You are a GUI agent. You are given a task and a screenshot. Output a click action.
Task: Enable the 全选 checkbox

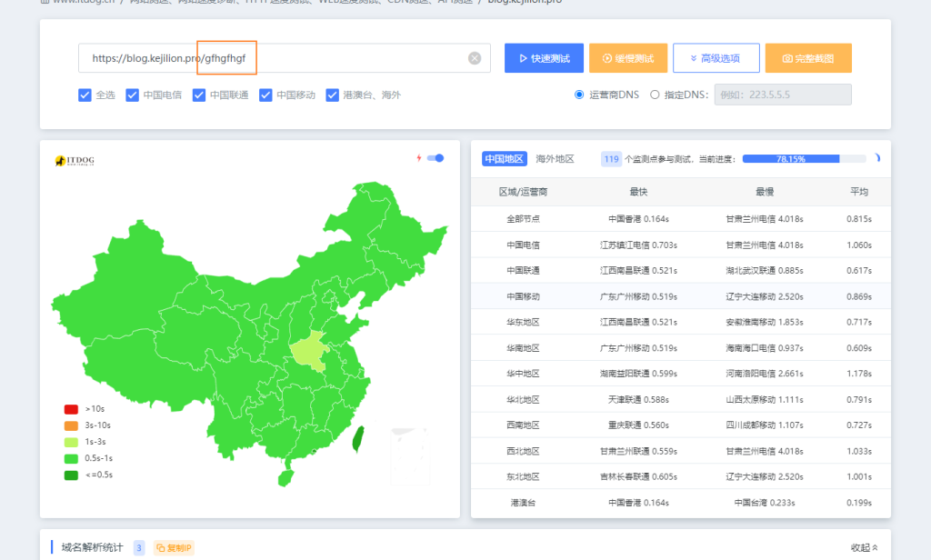click(85, 94)
